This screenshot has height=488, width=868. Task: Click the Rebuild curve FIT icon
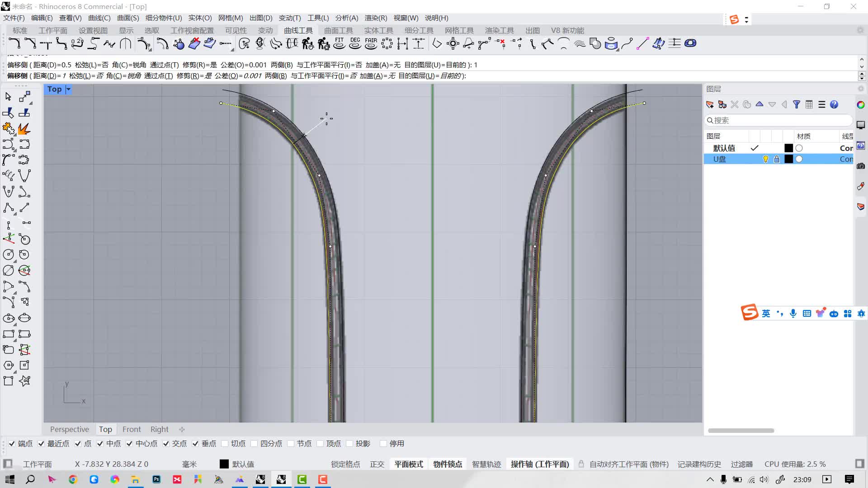point(339,43)
